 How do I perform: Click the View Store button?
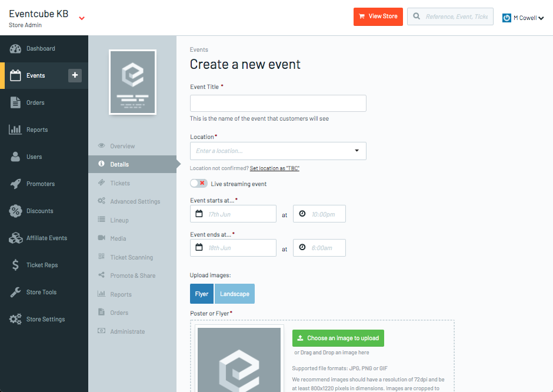coord(378,16)
